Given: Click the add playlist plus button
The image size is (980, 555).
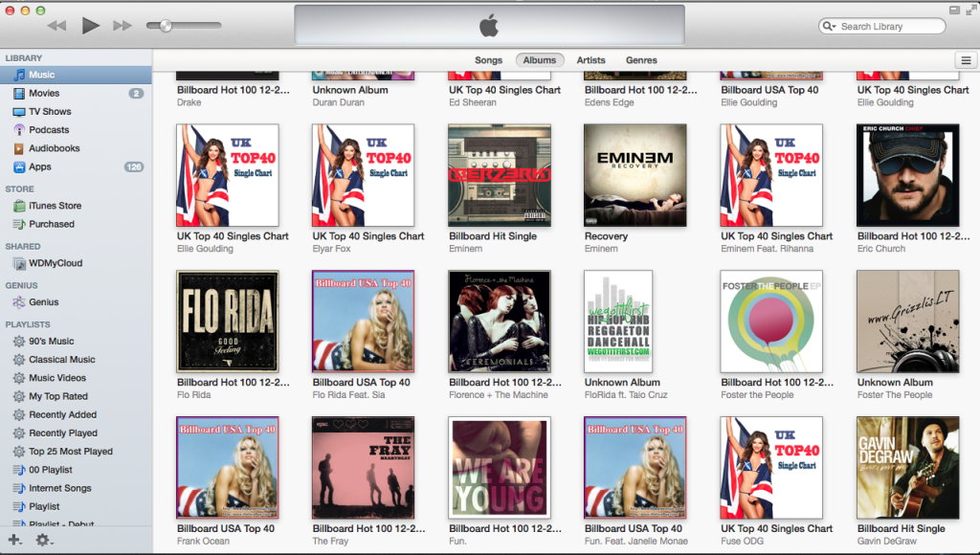Looking at the screenshot, I should pos(14,540).
